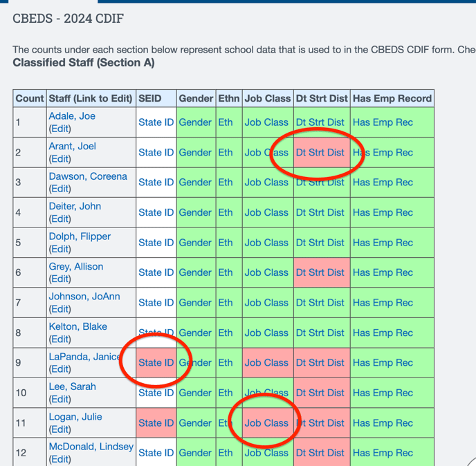The width and height of the screenshot is (476, 466).
Task: Open Adale, Joe staff name link
Action: pyautogui.click(x=72, y=116)
